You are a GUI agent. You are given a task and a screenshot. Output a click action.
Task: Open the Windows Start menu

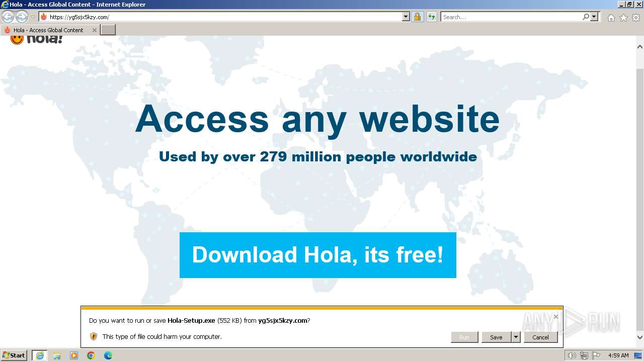tap(14, 355)
